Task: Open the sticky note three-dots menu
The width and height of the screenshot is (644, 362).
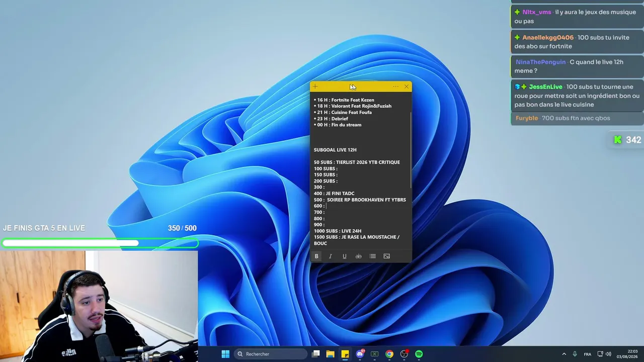Action: (395, 86)
